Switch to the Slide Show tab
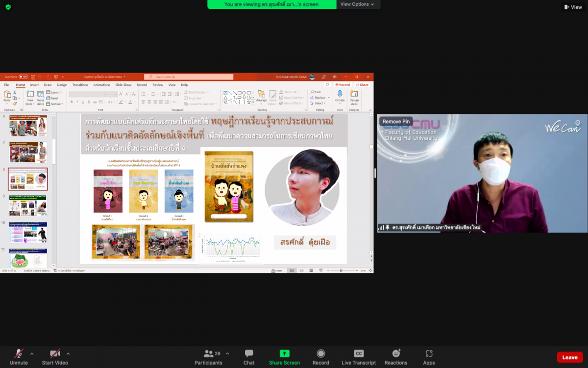 (123, 85)
